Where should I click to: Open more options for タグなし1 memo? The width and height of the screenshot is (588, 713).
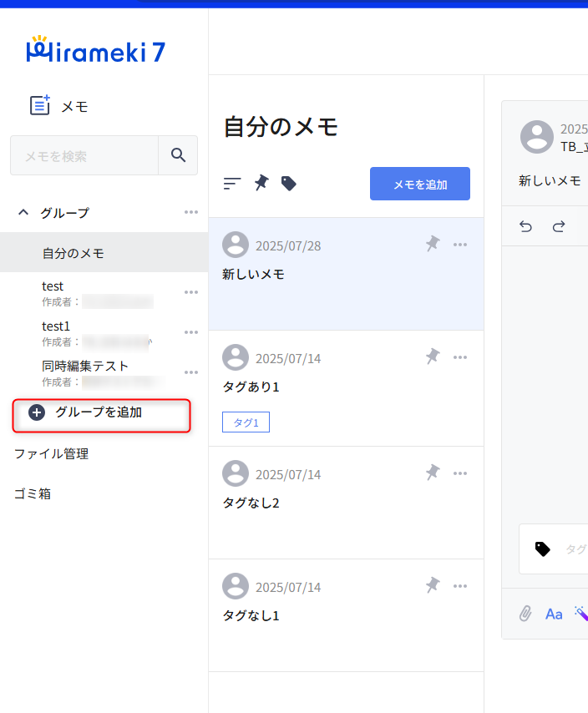[x=460, y=586]
